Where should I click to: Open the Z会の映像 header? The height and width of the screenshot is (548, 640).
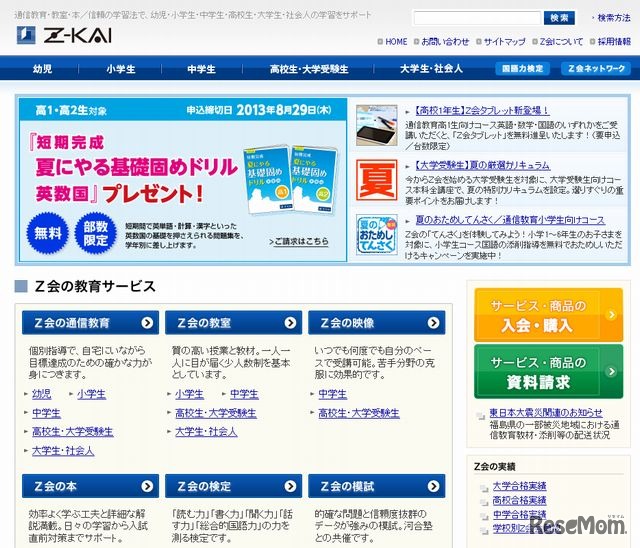point(377,323)
